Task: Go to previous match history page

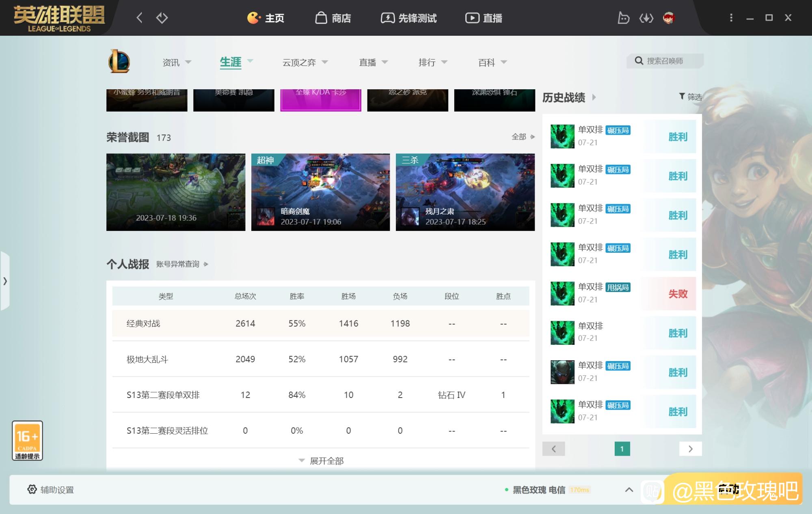Action: [553, 449]
